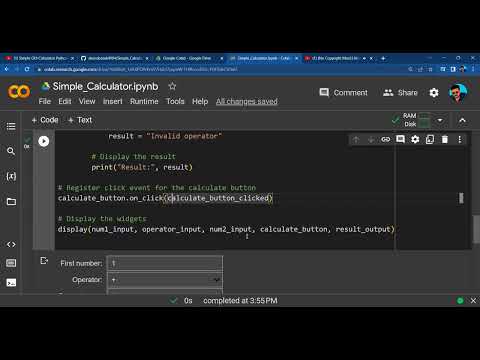The width and height of the screenshot is (480, 360).
Task: Open the Comment panel
Action: (343, 93)
